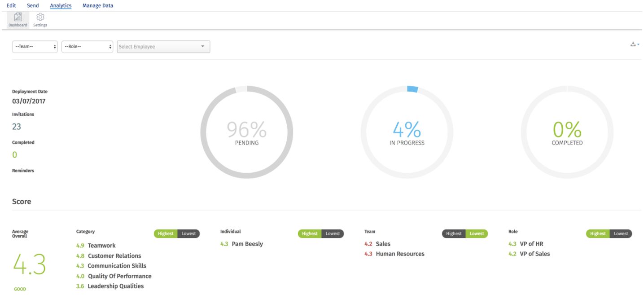Open the Edit menu tab
The width and height of the screenshot is (644, 299).
point(11,6)
